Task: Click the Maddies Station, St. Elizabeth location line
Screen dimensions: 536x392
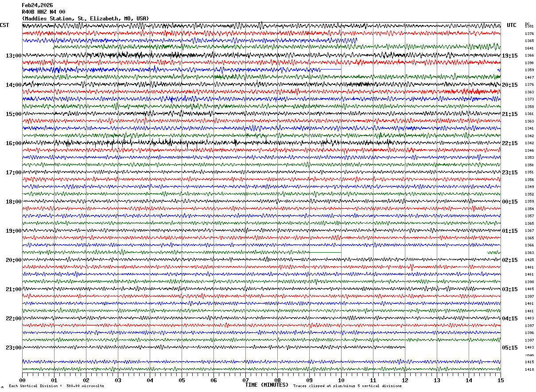Action: coord(85,19)
